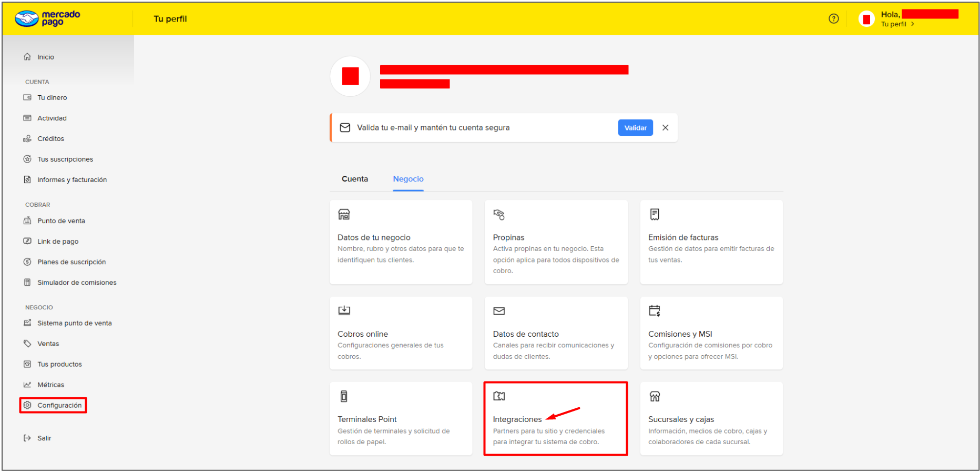
Task: Click the user avatar in header
Action: tap(866, 19)
